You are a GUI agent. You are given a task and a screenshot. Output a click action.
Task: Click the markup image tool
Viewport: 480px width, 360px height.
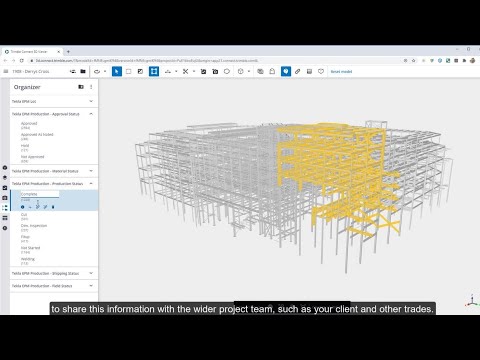[x=203, y=71]
